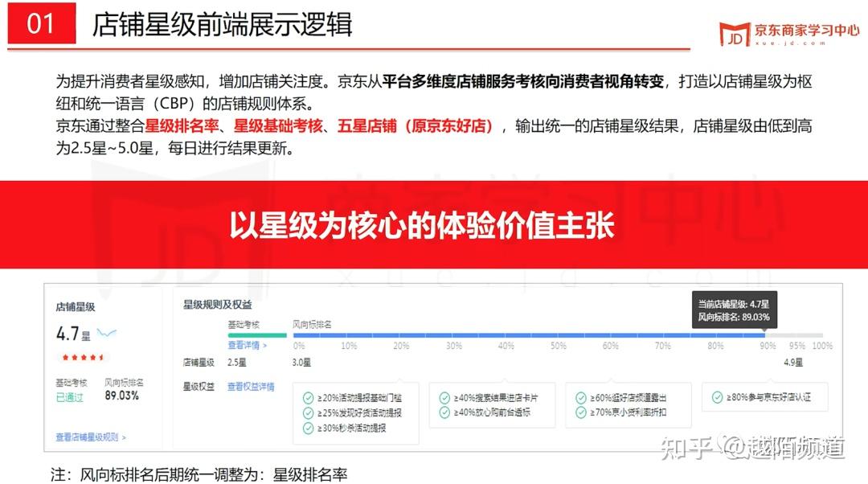This screenshot has width=868, height=484.
Task: Click the 89.03% ranking value
Action: (122, 396)
